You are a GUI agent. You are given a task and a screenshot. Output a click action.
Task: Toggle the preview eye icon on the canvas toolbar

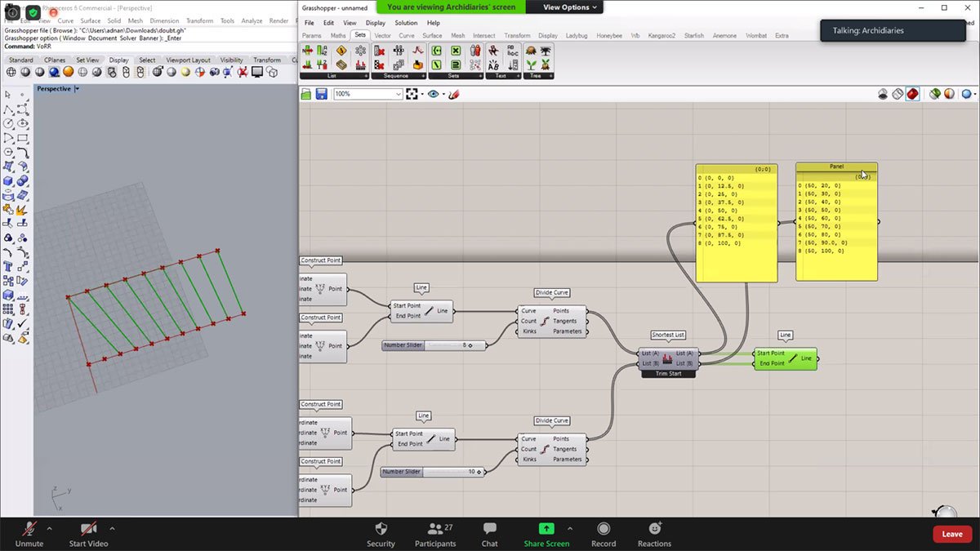click(x=433, y=93)
